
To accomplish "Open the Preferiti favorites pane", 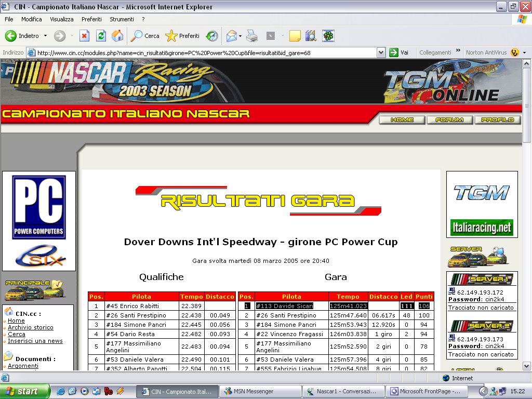I will (182, 36).
